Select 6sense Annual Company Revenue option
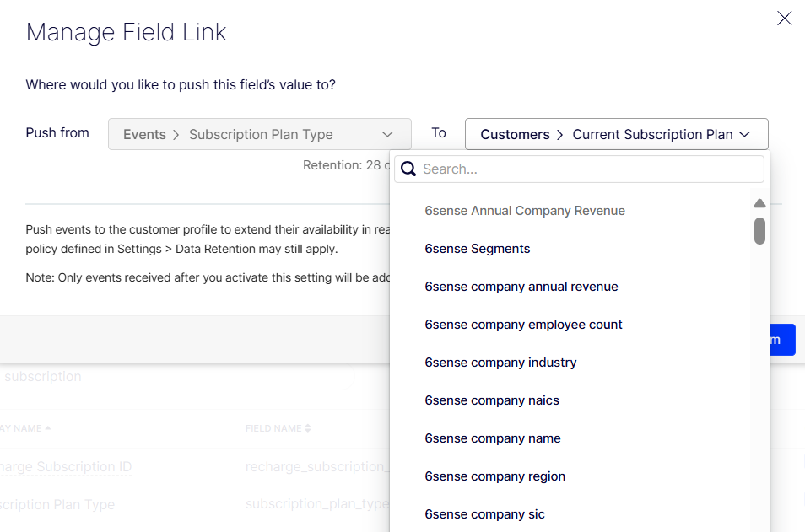The width and height of the screenshot is (805, 532). 525,211
